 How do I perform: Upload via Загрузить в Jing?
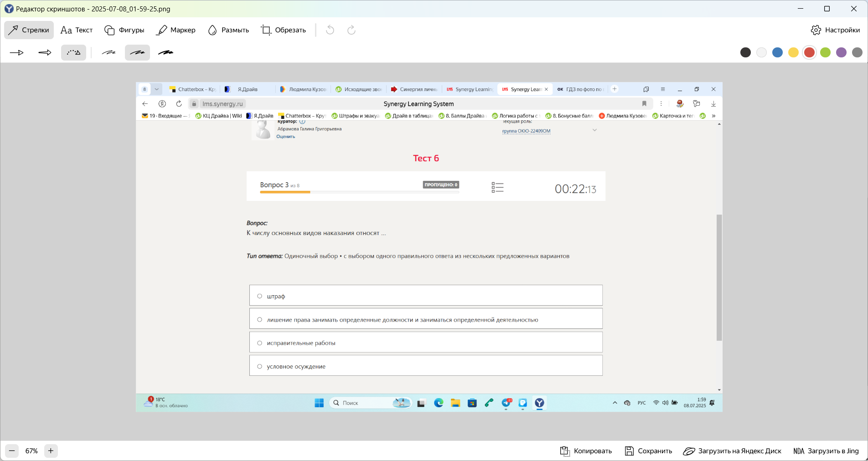tap(826, 451)
